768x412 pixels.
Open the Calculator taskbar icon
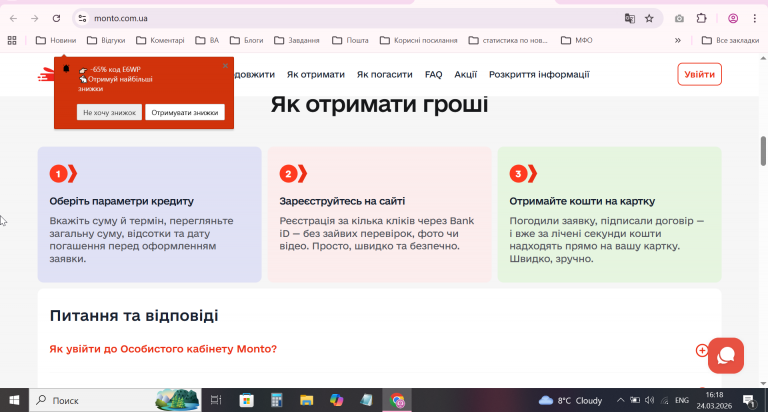click(x=277, y=400)
